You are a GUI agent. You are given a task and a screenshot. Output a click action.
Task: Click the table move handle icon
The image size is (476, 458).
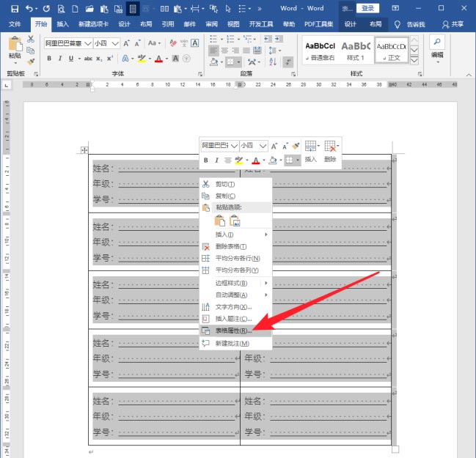(84, 150)
